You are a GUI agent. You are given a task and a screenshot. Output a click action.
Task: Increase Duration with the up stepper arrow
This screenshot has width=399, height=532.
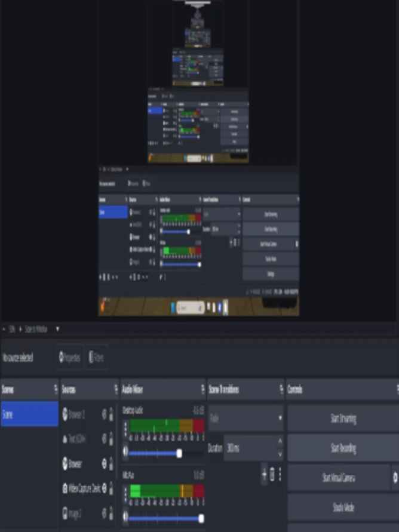[x=280, y=441]
